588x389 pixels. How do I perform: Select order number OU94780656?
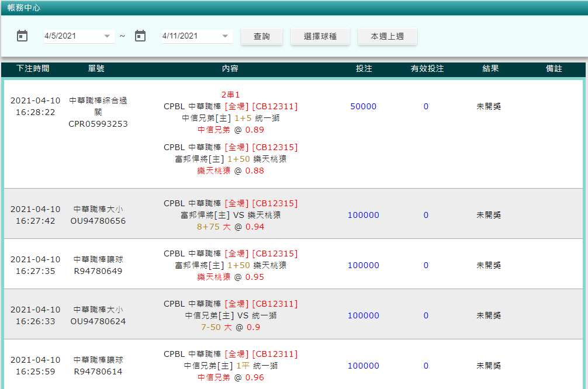click(98, 221)
